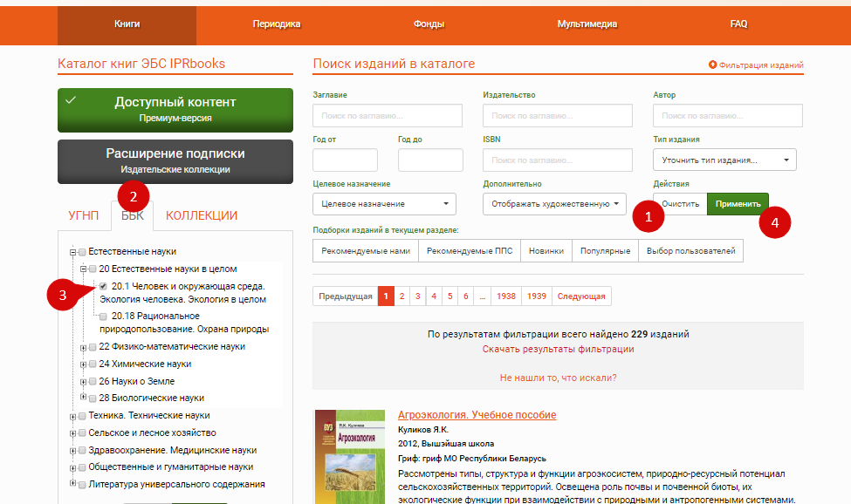
Task: Click the filter icon beside Фильтрация изданий
Action: point(712,65)
